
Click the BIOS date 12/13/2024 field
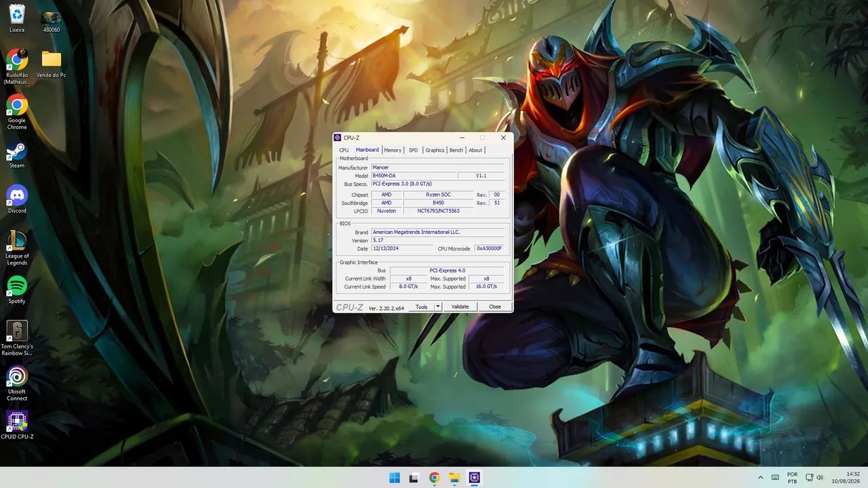point(401,248)
